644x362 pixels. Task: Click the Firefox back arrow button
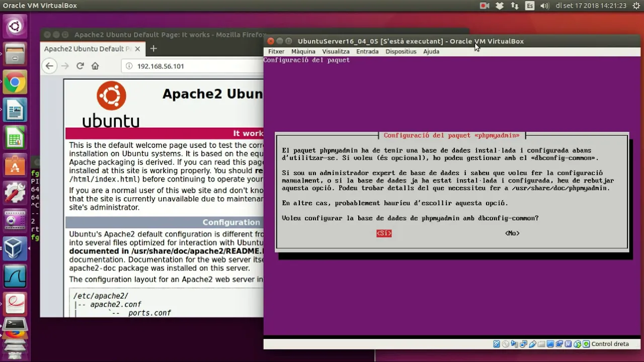(49, 66)
